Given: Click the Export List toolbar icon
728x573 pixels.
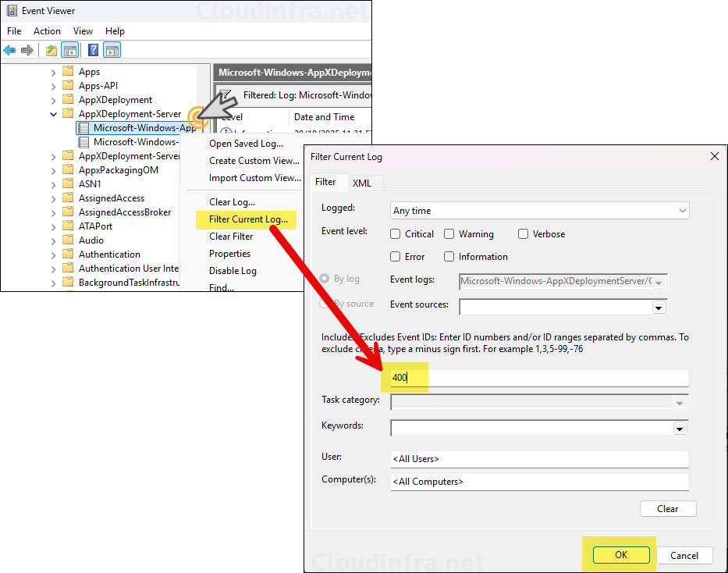Looking at the screenshot, I should click(51, 49).
